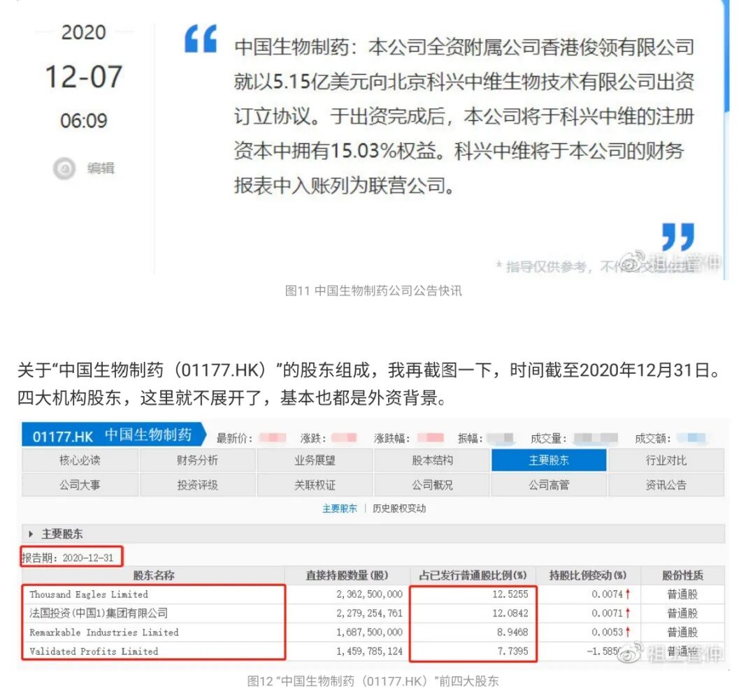The height and width of the screenshot is (700, 755).
Task: Click the 0.0071 change value
Action: [607, 613]
